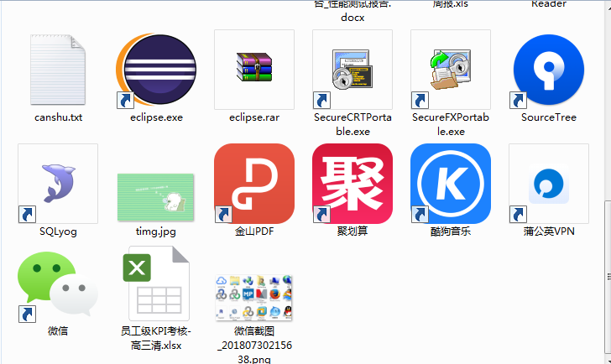Click the 微信 name label

pos(58,331)
